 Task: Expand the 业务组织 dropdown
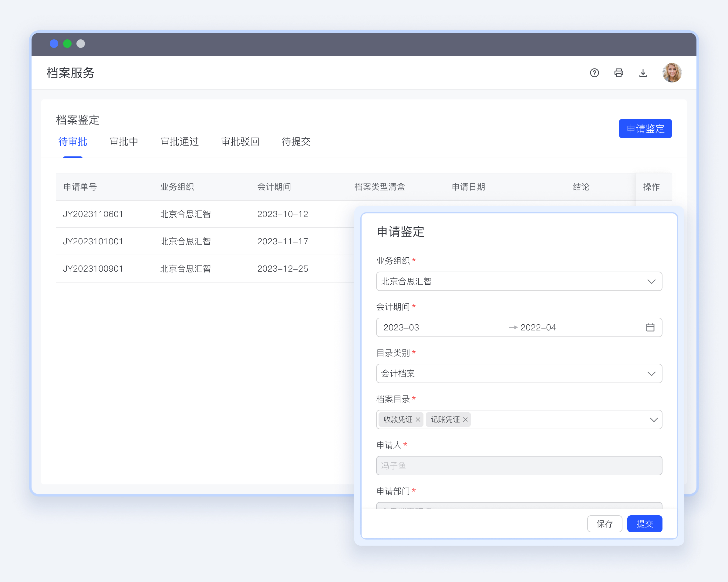click(651, 281)
